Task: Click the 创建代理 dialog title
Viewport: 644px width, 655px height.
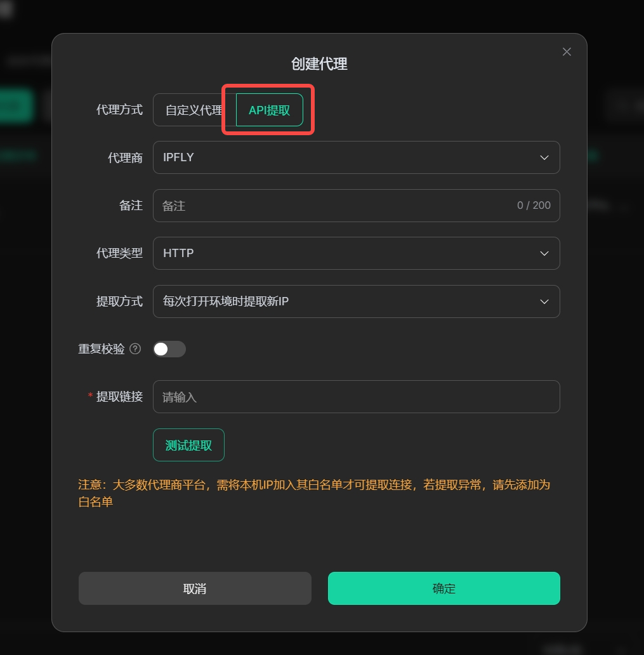Action: pyautogui.click(x=320, y=64)
